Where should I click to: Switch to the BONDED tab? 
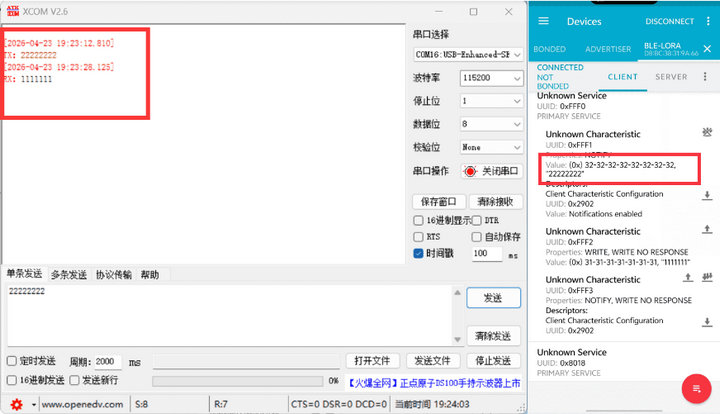point(549,49)
